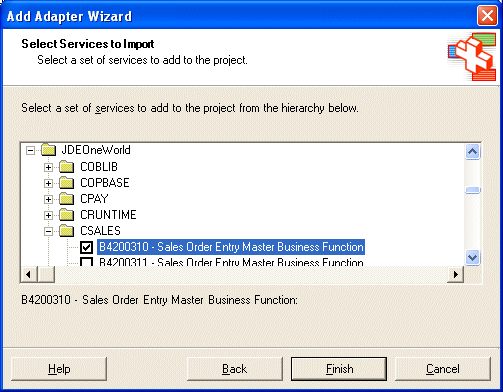Select the COBLIB folder icon
Image resolution: width=503 pixels, height=392 pixels.
click(67, 166)
